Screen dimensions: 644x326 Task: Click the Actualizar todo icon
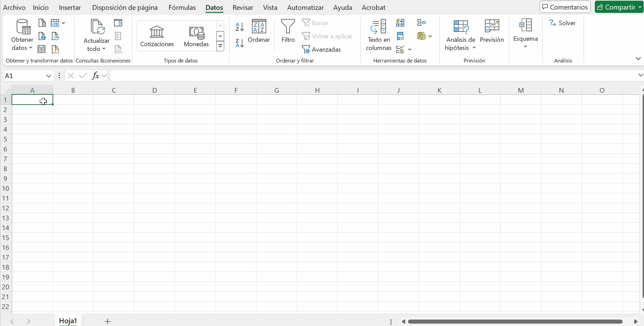97,27
